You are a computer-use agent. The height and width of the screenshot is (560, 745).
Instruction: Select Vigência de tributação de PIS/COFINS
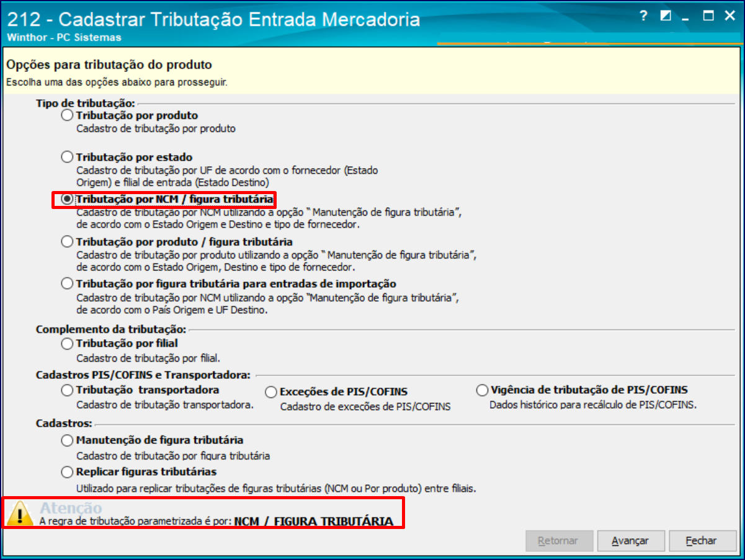482,390
